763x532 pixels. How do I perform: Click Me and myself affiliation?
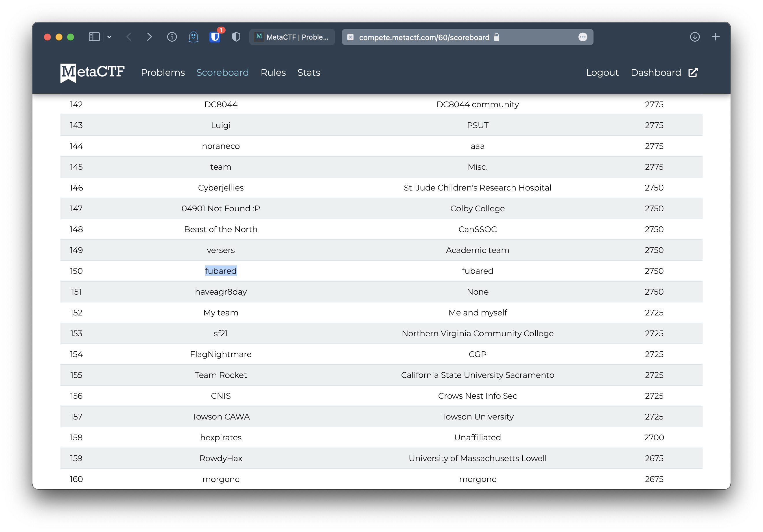point(477,313)
